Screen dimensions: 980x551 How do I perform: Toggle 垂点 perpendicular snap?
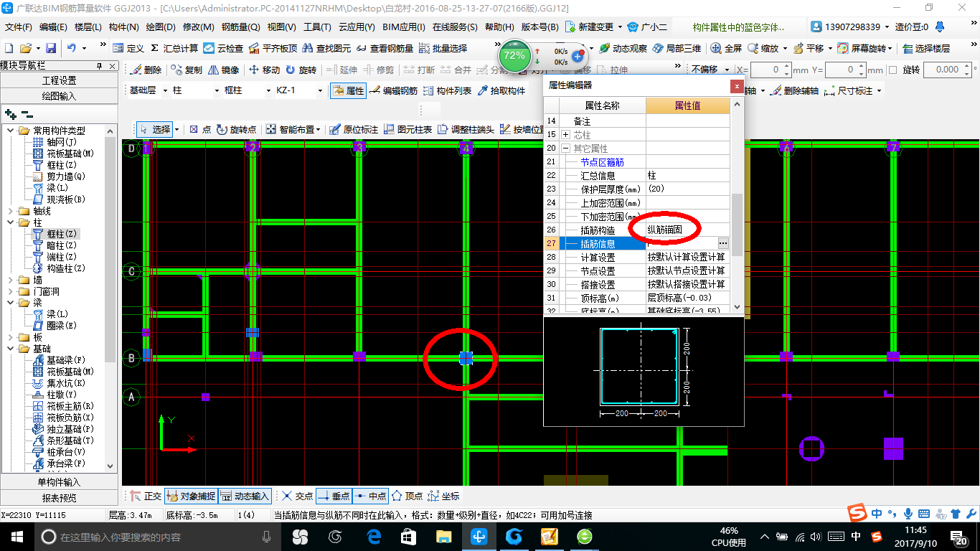coord(334,496)
